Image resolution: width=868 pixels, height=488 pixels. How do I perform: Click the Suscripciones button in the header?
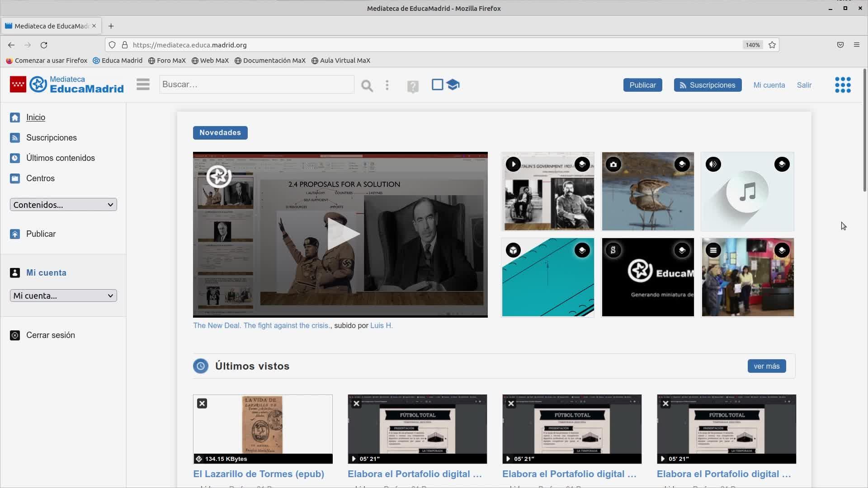(708, 85)
